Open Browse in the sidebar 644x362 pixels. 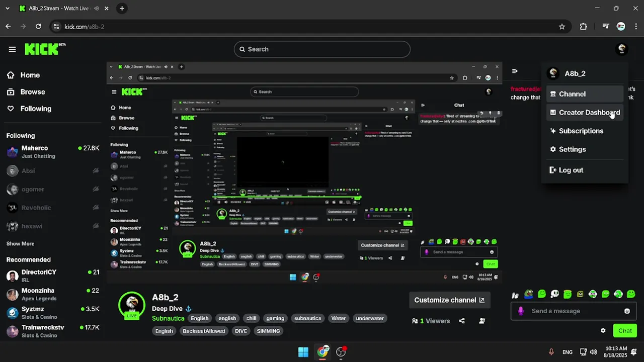tap(33, 92)
